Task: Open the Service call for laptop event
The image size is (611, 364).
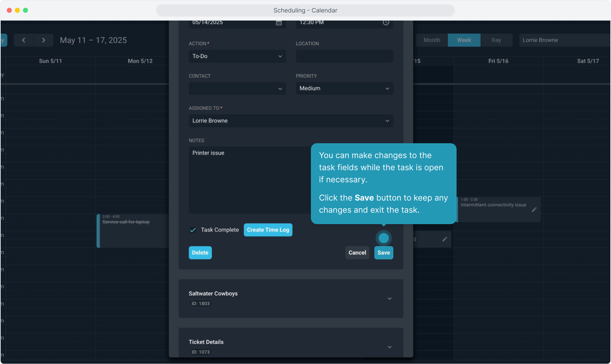Action: pyautogui.click(x=133, y=231)
